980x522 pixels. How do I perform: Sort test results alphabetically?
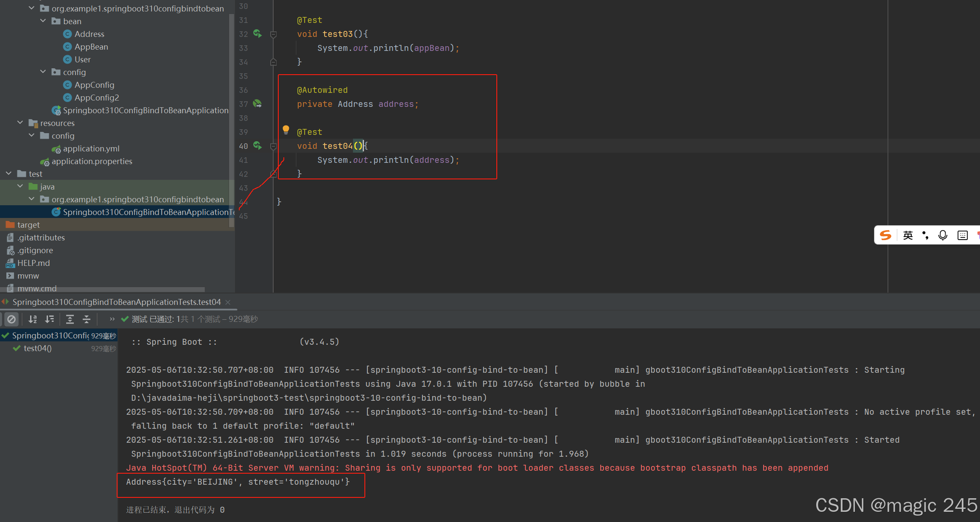(x=33, y=319)
